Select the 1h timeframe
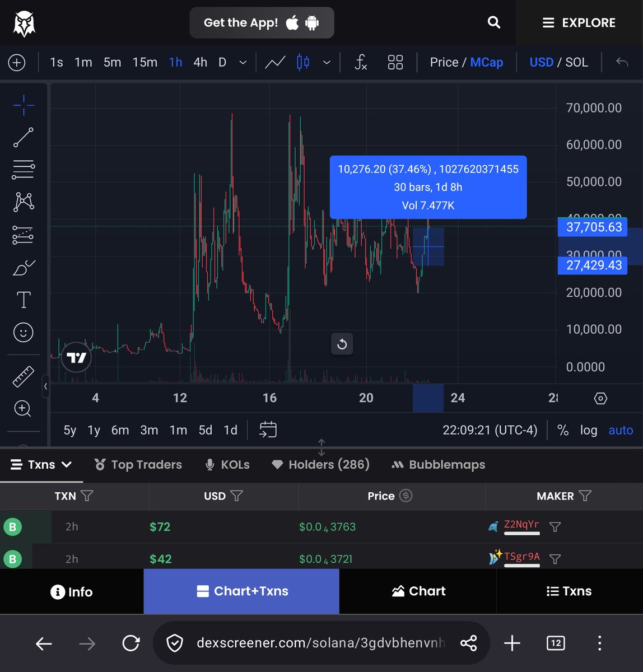Screen dimensions: 643x672 point(175,62)
